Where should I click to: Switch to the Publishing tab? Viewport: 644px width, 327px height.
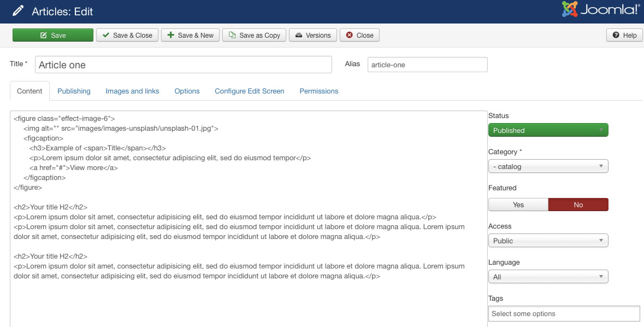(74, 91)
